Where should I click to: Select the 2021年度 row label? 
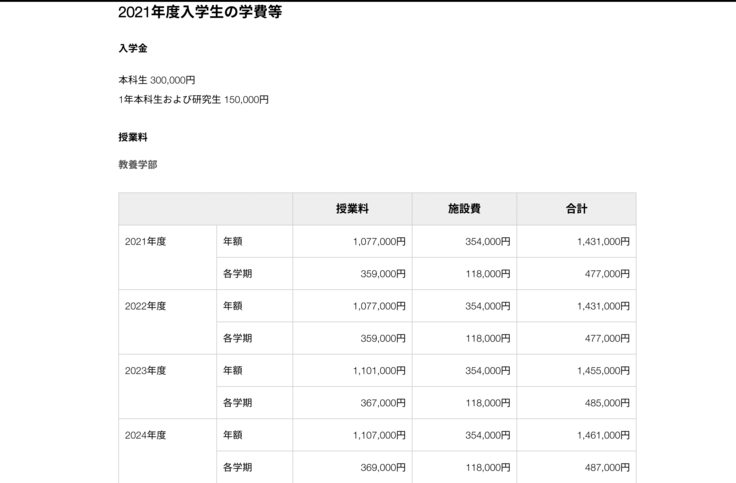click(146, 241)
